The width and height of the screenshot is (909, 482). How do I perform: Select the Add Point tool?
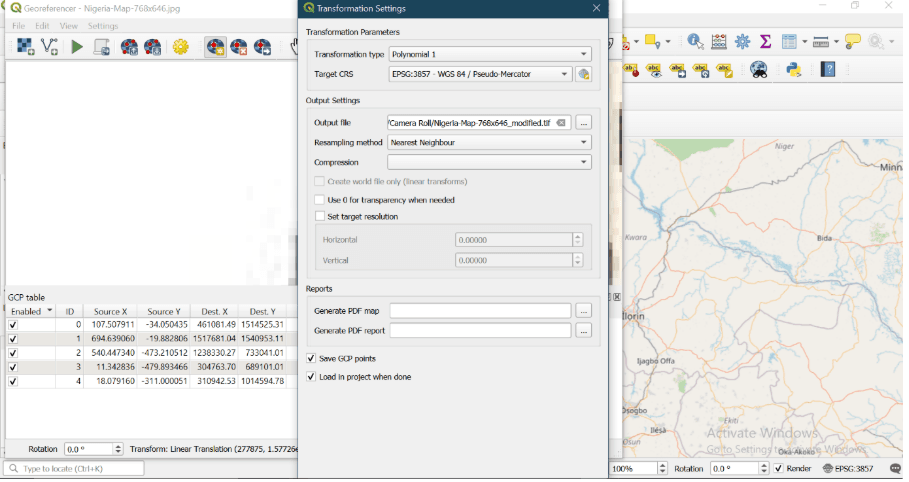pyautogui.click(x=215, y=46)
